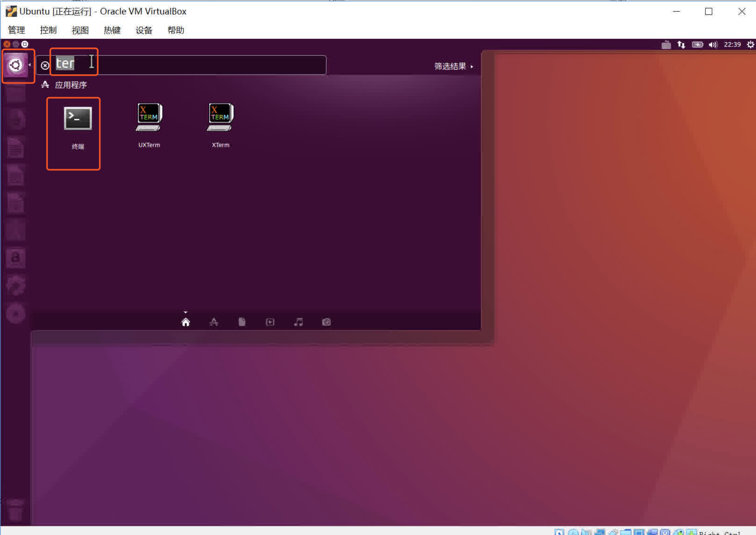Launch the 终端 terminal application
This screenshot has width=756, height=535.
tap(78, 128)
